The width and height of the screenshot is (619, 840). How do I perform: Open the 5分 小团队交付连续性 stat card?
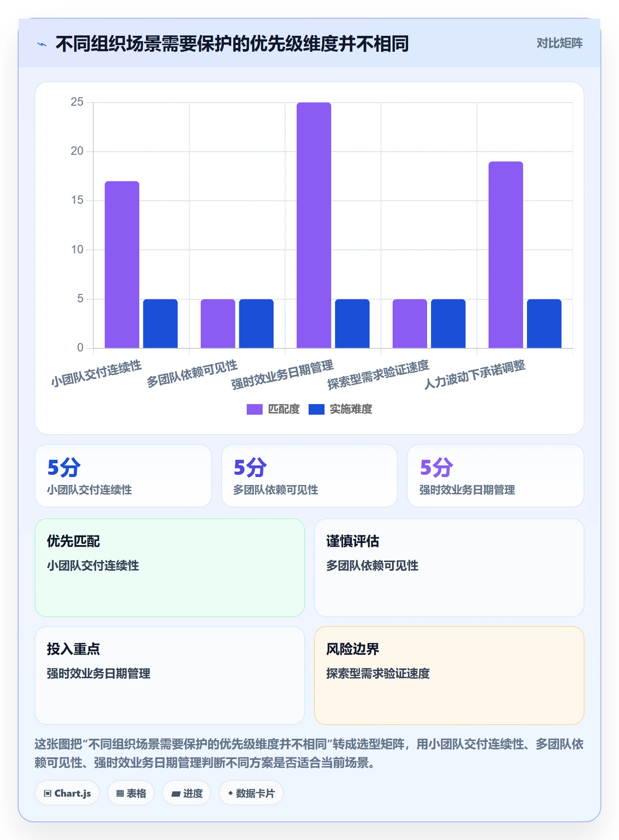click(x=123, y=476)
